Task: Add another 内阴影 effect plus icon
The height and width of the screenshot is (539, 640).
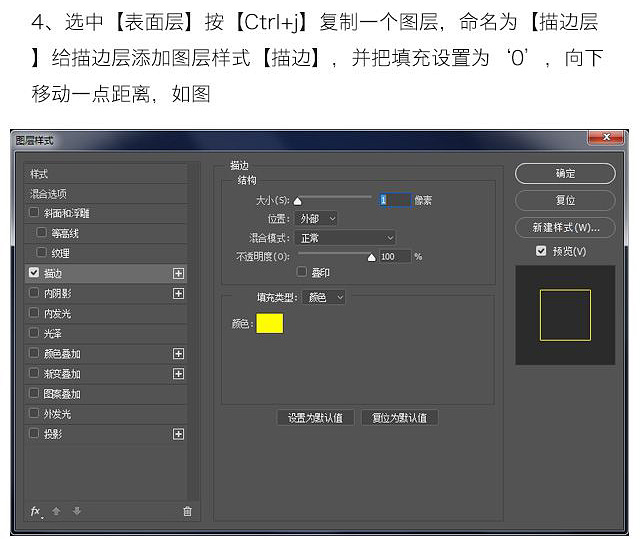Action: tap(178, 293)
